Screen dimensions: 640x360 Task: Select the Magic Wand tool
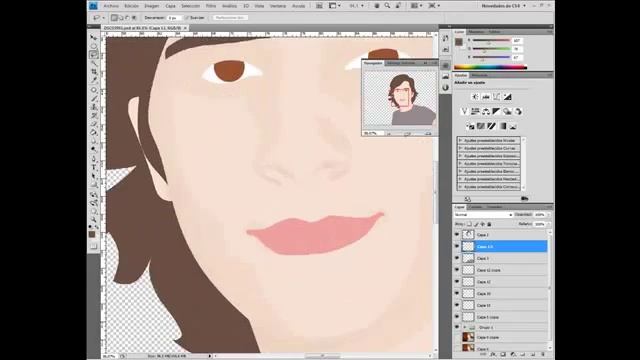[x=94, y=63]
